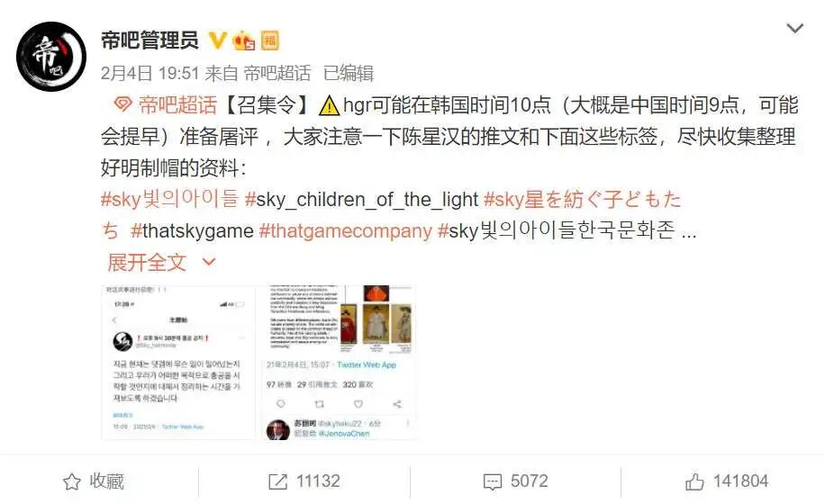
Task: Click the username 帝吧管理员
Action: tap(150, 40)
